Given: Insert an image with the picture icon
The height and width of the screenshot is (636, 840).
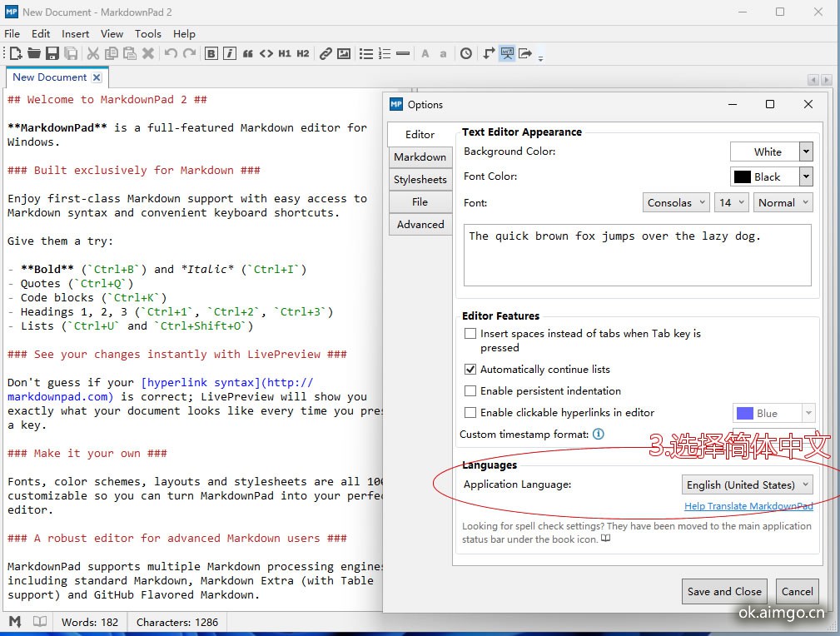Looking at the screenshot, I should click(344, 53).
